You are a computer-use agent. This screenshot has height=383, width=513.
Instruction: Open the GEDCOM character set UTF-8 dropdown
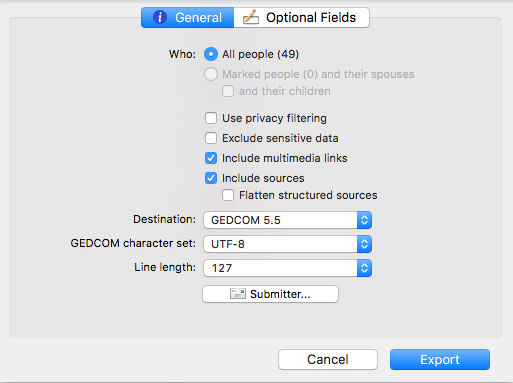(x=287, y=244)
